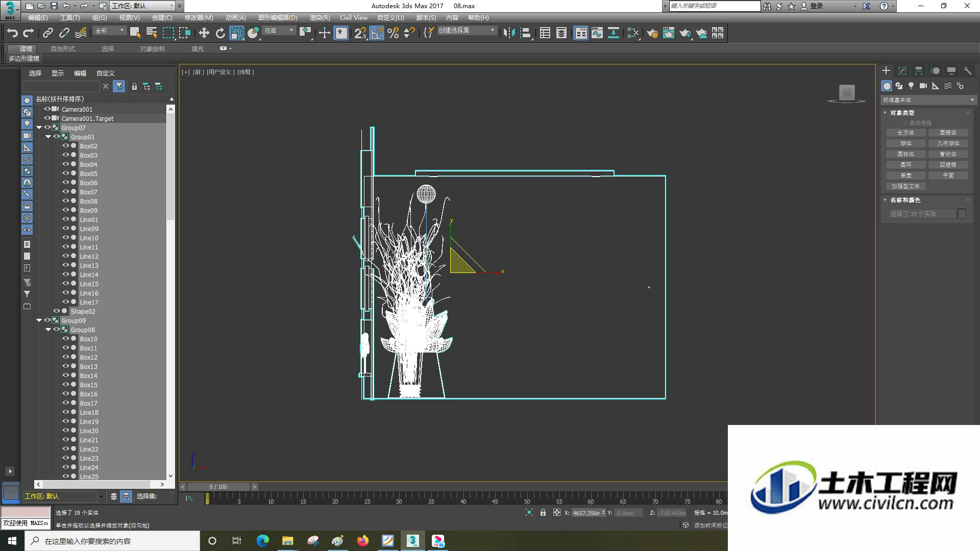Toggle visibility eye of Box13
Viewport: 980px width, 551px height.
point(66,366)
